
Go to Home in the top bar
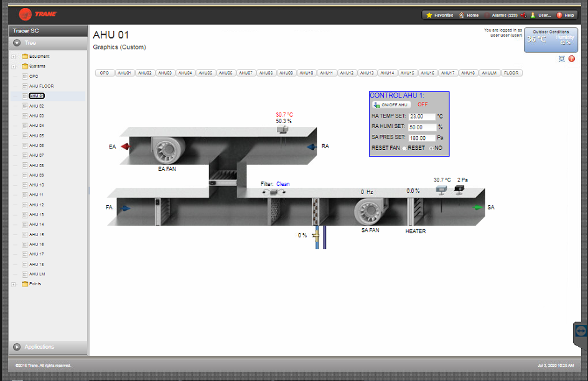coord(469,16)
